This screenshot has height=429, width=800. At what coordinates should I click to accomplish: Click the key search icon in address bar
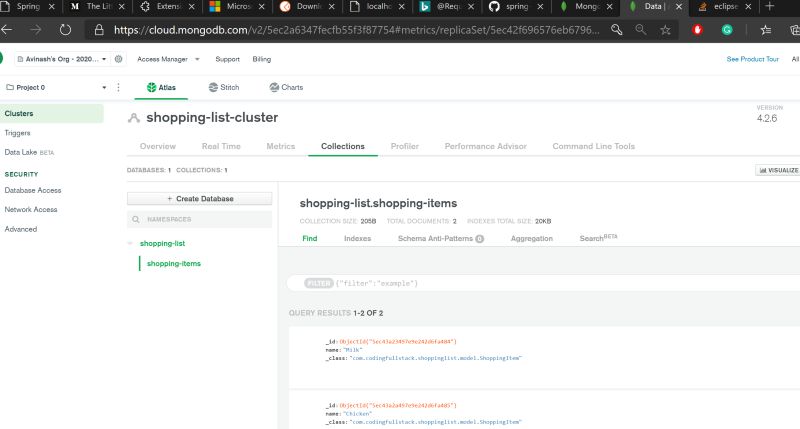(616, 30)
